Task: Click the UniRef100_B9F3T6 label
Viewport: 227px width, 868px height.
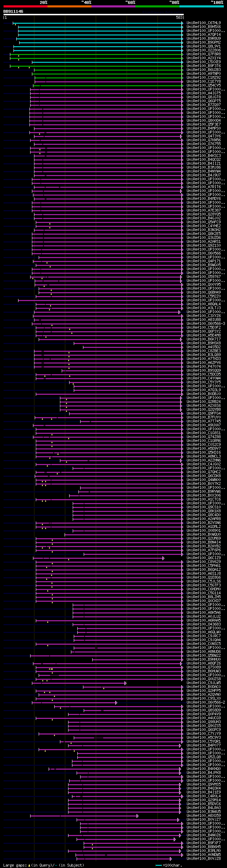Action: (204, 66)
